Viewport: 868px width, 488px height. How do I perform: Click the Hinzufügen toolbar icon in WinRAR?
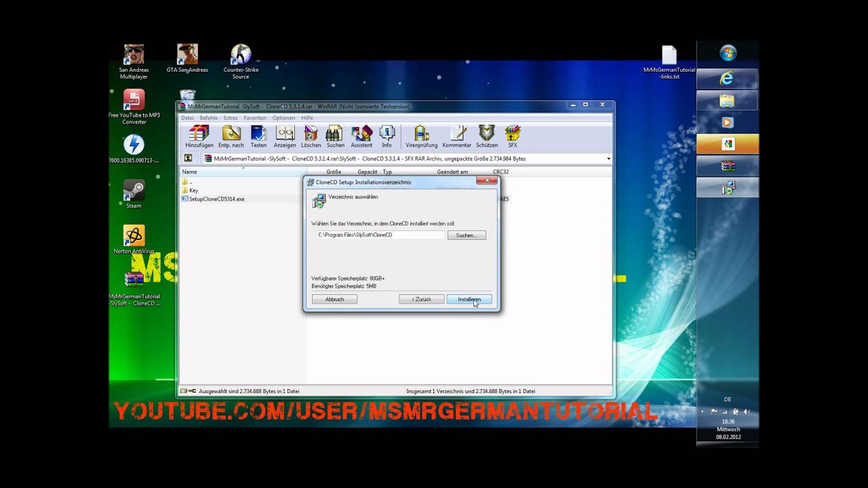tap(199, 136)
